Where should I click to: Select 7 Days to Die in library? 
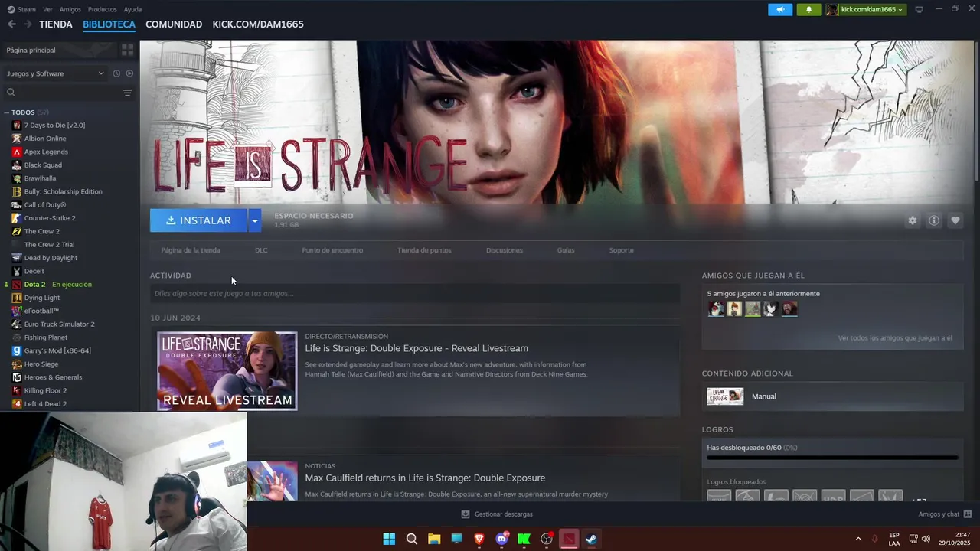54,125
